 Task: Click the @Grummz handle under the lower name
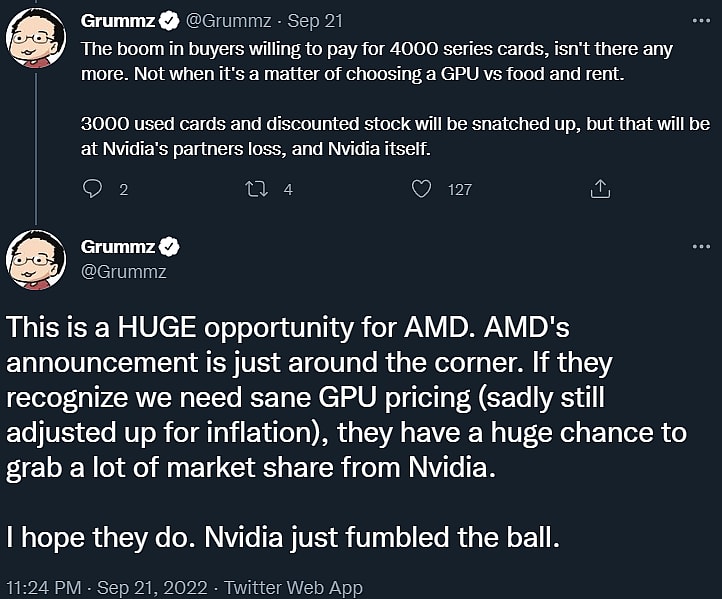tap(122, 271)
